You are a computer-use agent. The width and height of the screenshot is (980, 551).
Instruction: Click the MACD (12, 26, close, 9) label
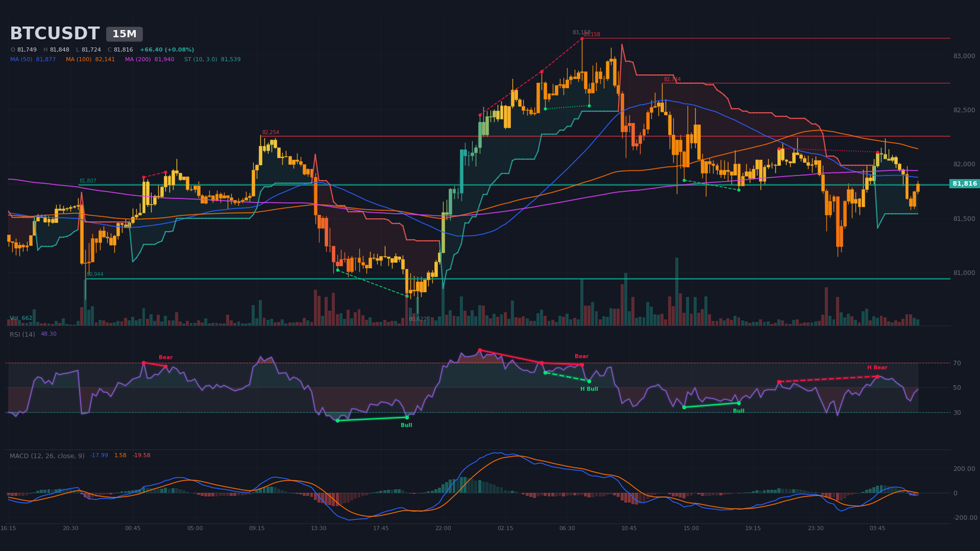47,456
